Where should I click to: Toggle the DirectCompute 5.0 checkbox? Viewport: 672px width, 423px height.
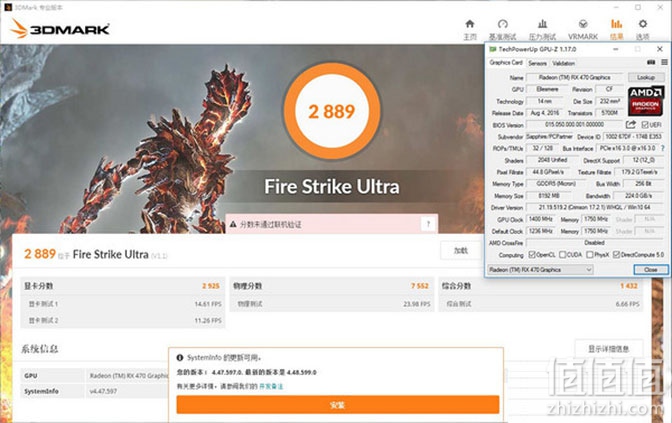pos(616,255)
